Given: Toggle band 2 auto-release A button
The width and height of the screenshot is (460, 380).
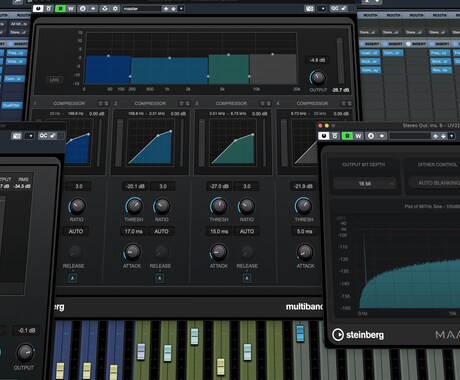Looking at the screenshot, I should pos(160,278).
